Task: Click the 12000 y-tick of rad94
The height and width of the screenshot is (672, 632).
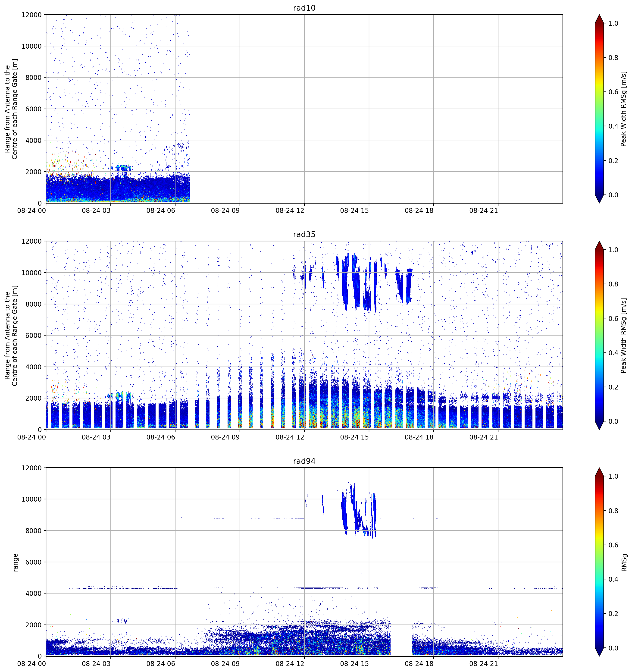Action: coord(31,468)
